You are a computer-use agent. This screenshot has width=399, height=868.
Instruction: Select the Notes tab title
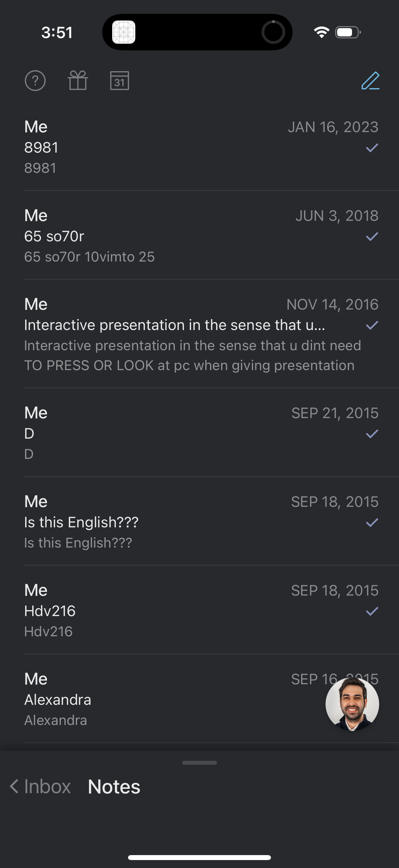114,787
